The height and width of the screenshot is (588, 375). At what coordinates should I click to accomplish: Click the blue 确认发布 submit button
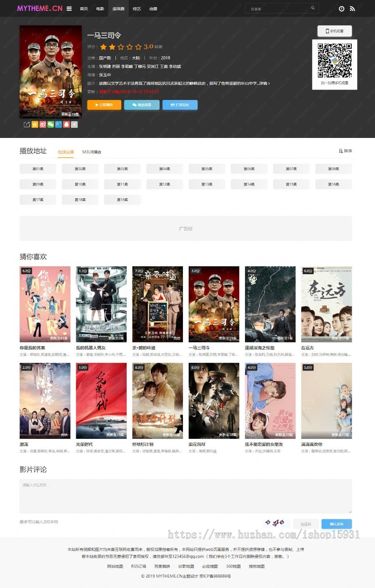pos(337,524)
